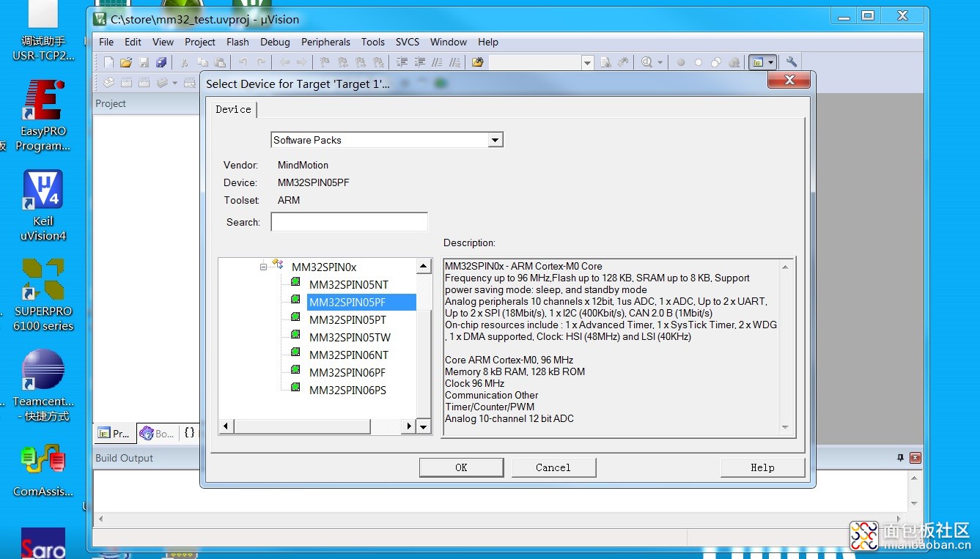
Task: Open the window layout dropdown arrow
Action: click(770, 63)
